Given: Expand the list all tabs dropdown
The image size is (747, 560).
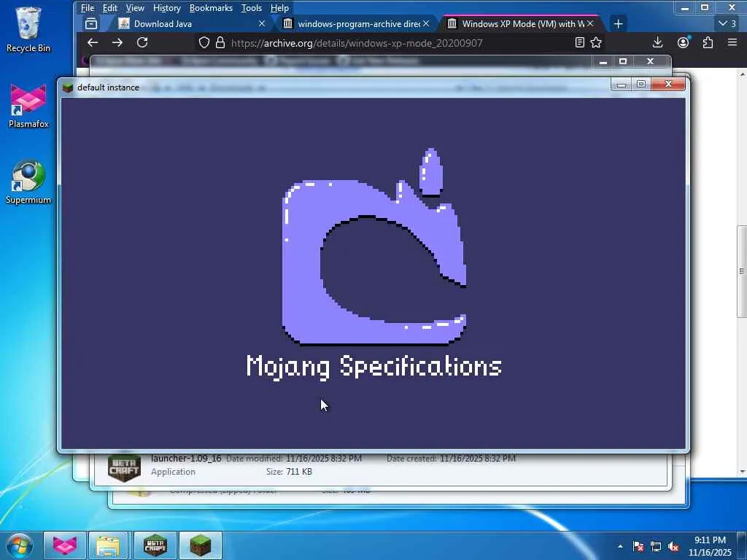Looking at the screenshot, I should 727,23.
